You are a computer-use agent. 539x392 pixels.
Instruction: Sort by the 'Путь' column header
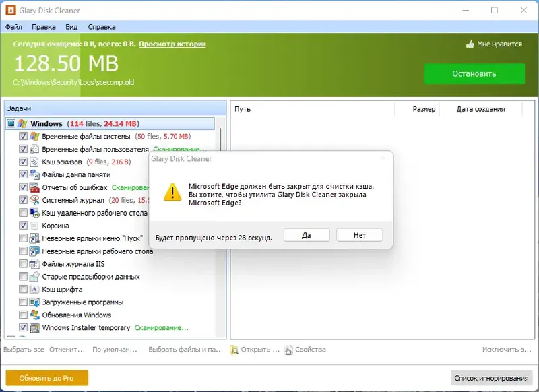pyautogui.click(x=313, y=109)
